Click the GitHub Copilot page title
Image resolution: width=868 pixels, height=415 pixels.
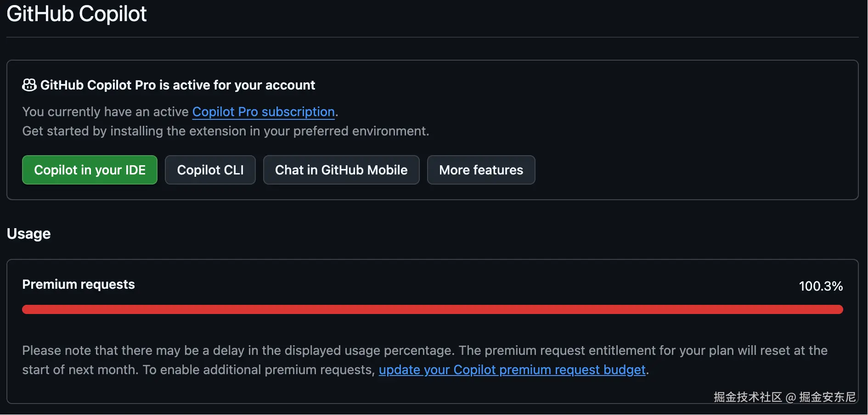pos(77,14)
